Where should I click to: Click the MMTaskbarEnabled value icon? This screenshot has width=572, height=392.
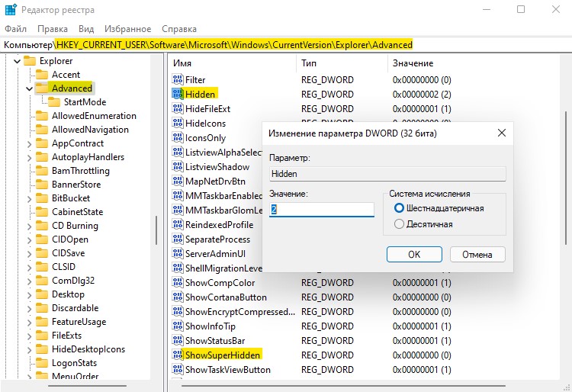pos(178,195)
